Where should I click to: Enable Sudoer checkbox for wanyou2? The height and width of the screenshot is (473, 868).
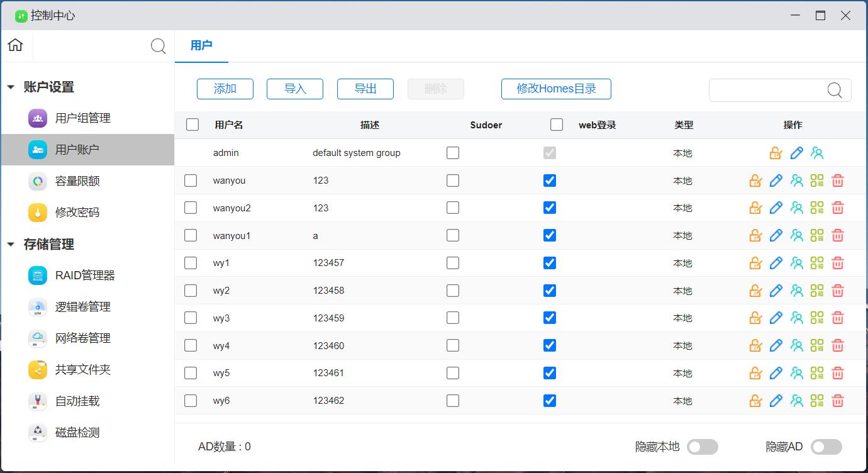coord(453,208)
